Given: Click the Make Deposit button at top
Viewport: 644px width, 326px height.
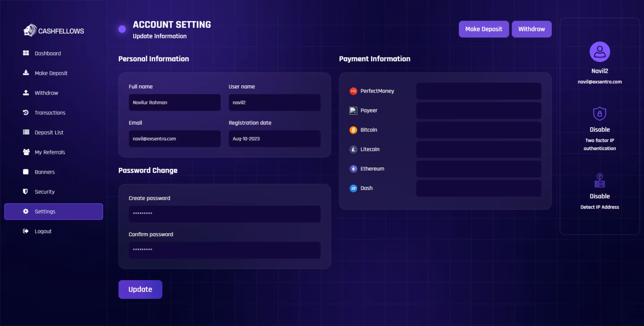Looking at the screenshot, I should click(483, 29).
